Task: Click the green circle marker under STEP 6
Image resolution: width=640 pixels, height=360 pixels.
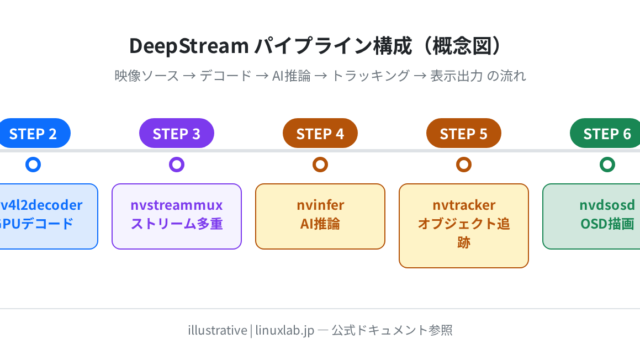Action: click(x=607, y=164)
